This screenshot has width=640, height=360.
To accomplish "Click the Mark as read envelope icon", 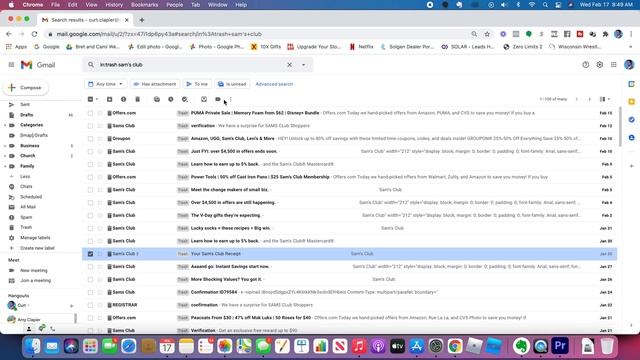I will point(157,99).
